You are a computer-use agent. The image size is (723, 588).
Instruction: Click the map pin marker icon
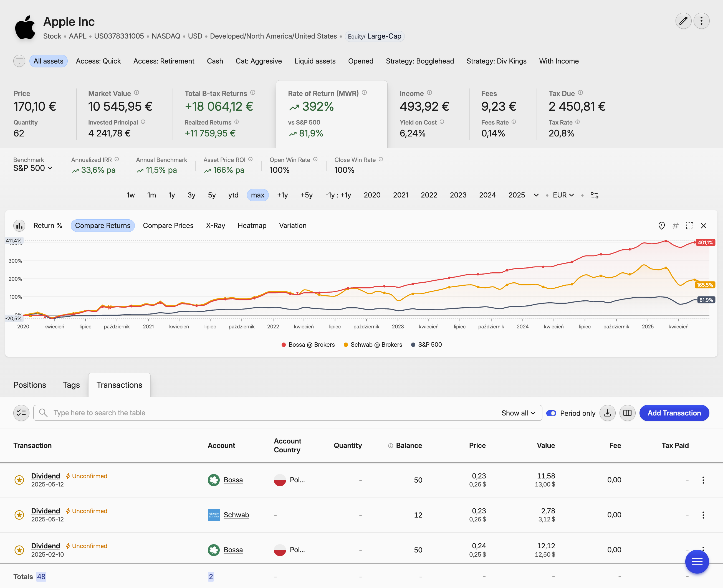tap(661, 225)
